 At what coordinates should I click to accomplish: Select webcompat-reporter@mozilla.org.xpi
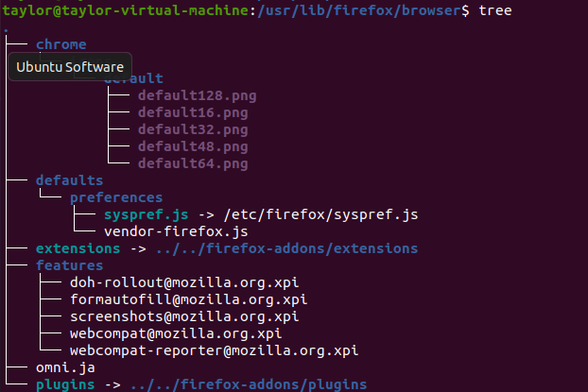pyautogui.click(x=215, y=350)
